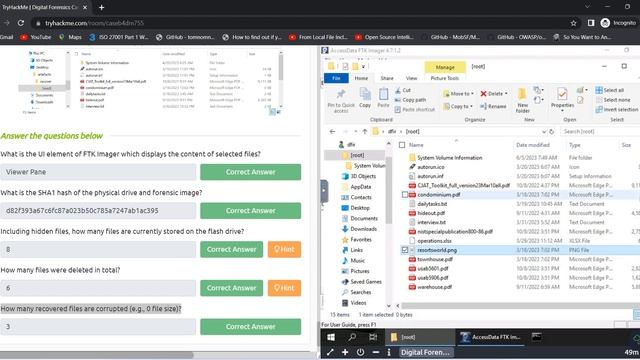
Task: Click Hint for deleted files question
Action: point(284,288)
